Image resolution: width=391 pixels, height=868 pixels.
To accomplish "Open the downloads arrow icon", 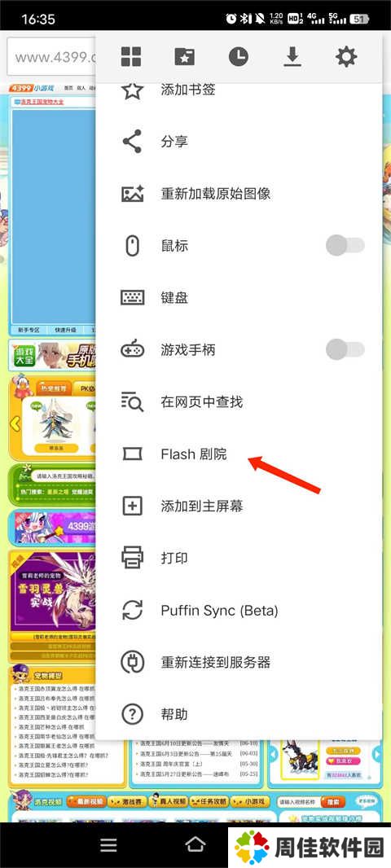I will coord(292,56).
